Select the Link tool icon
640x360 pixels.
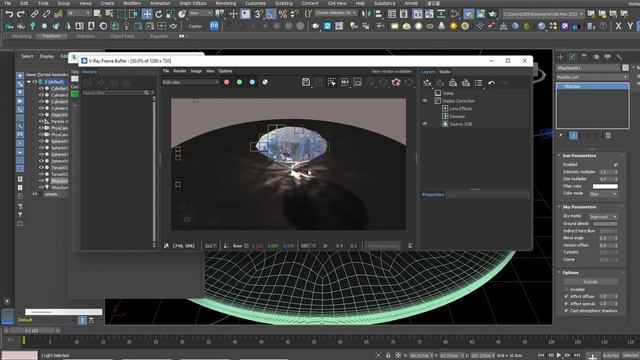pyautogui.click(x=35, y=14)
